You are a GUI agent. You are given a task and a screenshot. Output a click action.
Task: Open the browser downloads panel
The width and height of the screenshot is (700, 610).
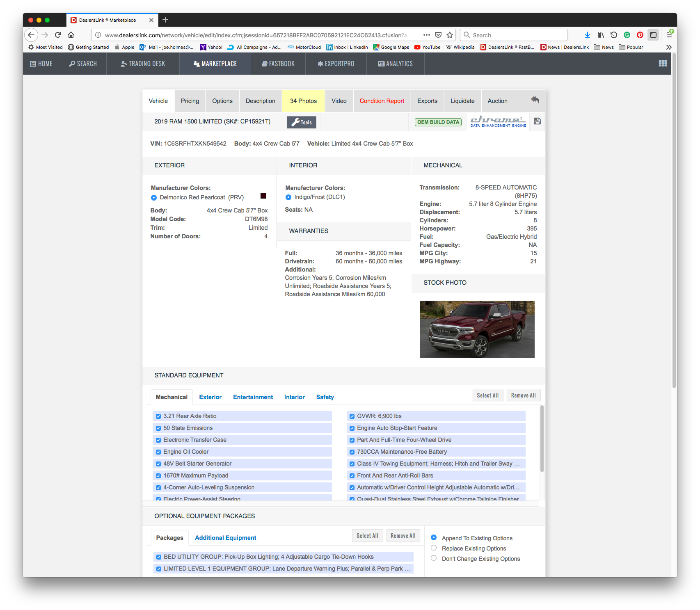[x=588, y=35]
